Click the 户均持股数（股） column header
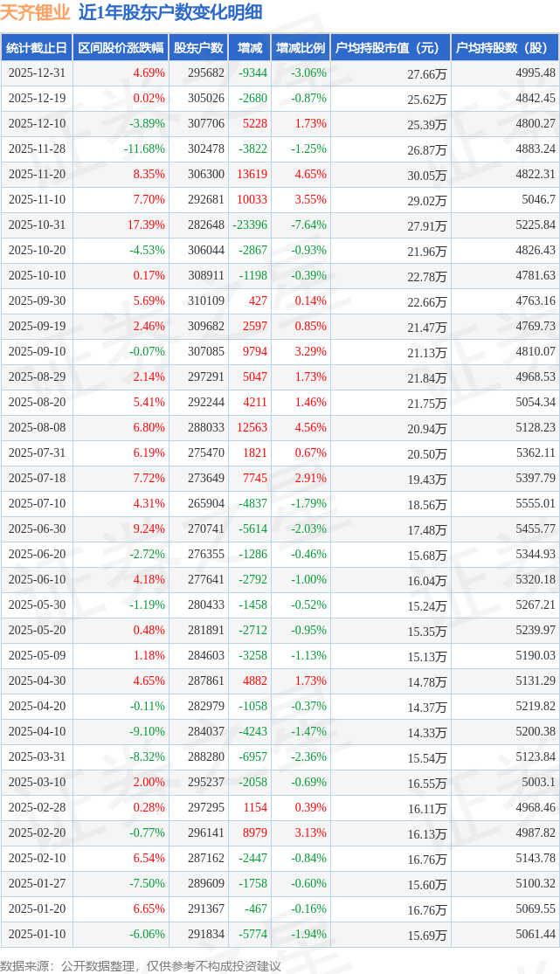 506,48
